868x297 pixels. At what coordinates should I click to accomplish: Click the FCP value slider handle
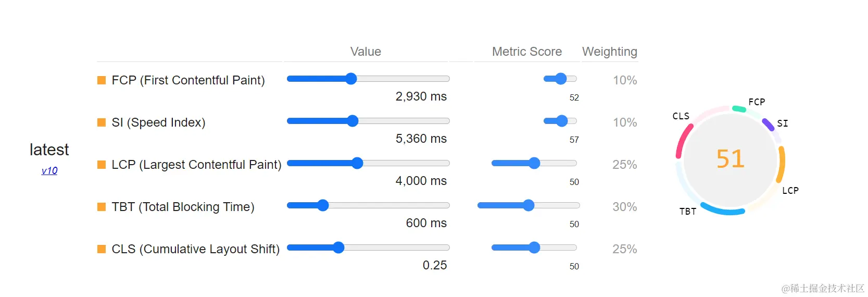(x=351, y=79)
